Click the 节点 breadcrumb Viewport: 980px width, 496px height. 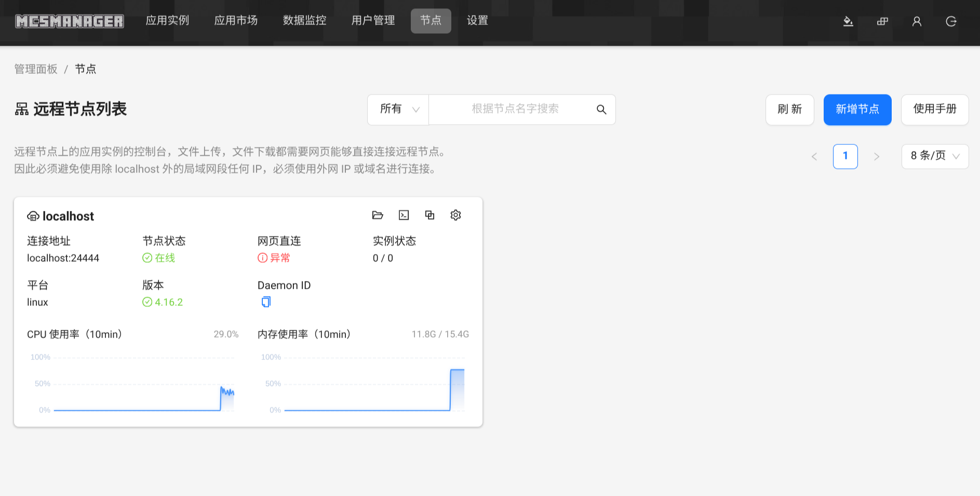[85, 69]
